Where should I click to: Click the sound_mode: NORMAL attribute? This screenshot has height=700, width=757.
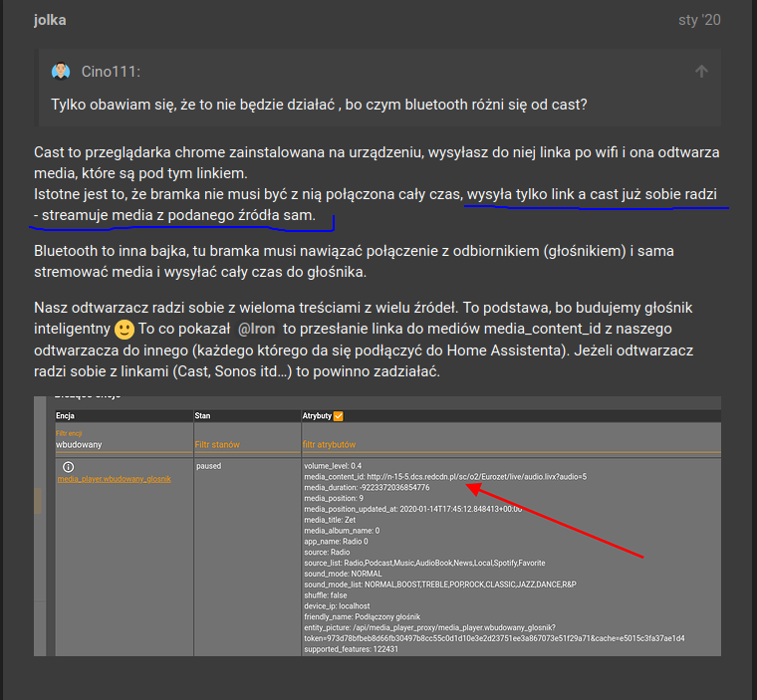(x=343, y=574)
